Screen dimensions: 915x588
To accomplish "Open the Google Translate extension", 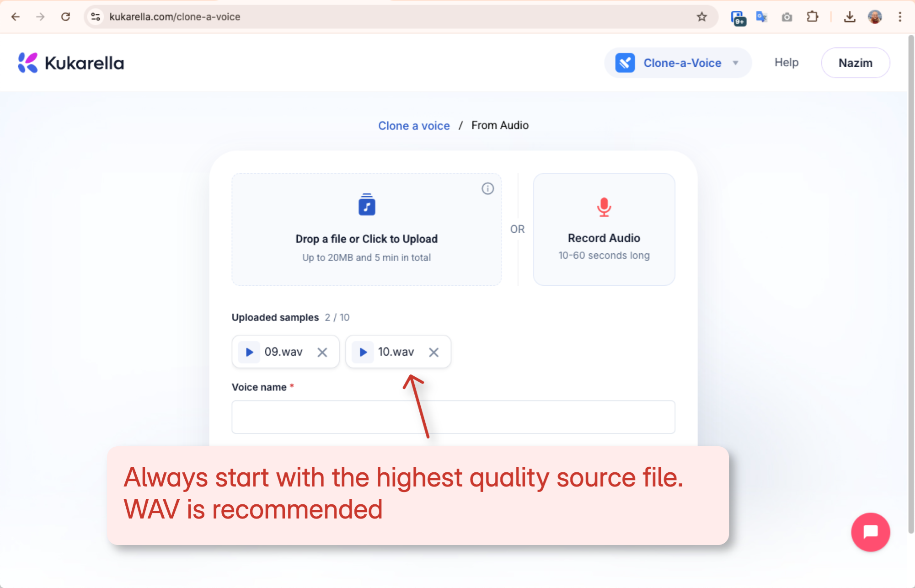I will pos(761,17).
